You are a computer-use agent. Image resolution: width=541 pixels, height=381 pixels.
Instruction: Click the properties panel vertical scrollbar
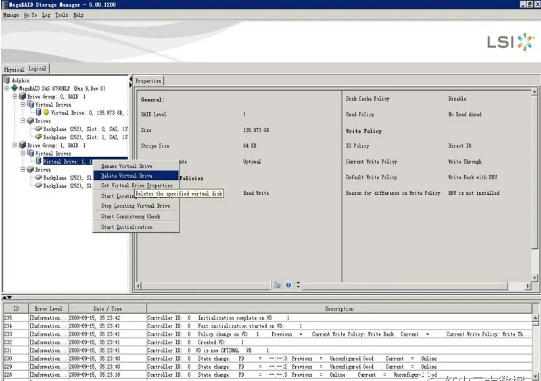coord(534,184)
